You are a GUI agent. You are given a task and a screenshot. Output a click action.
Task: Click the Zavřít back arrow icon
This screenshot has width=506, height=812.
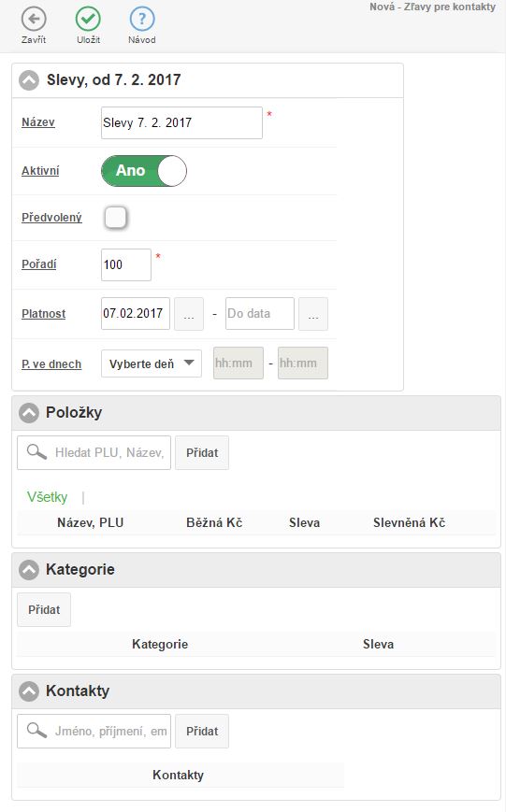34,20
